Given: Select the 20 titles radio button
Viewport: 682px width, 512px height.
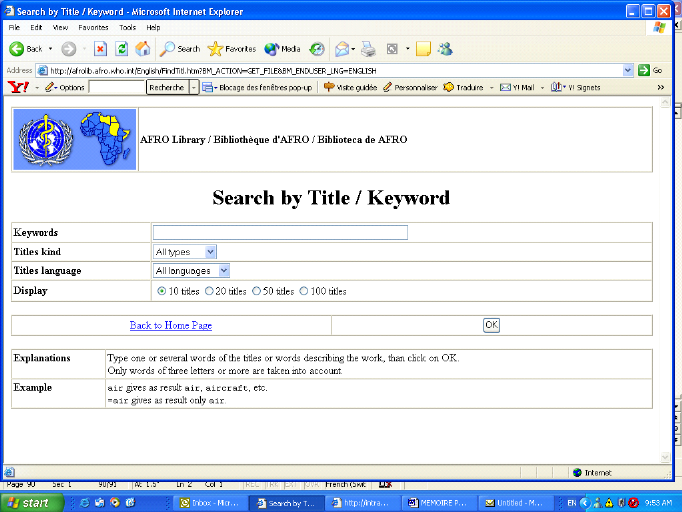Looking at the screenshot, I should tap(209, 291).
